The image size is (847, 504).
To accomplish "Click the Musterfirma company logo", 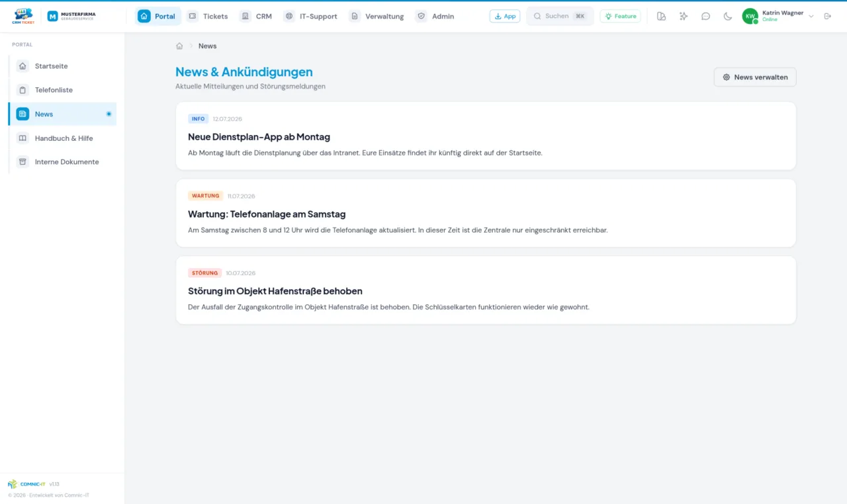I will pyautogui.click(x=71, y=16).
